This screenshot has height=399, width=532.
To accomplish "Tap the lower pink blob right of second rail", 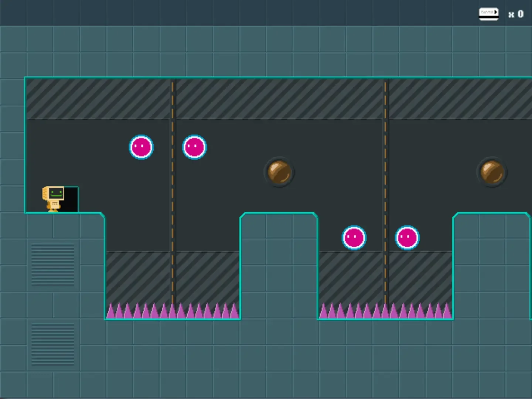I will 407,238.
